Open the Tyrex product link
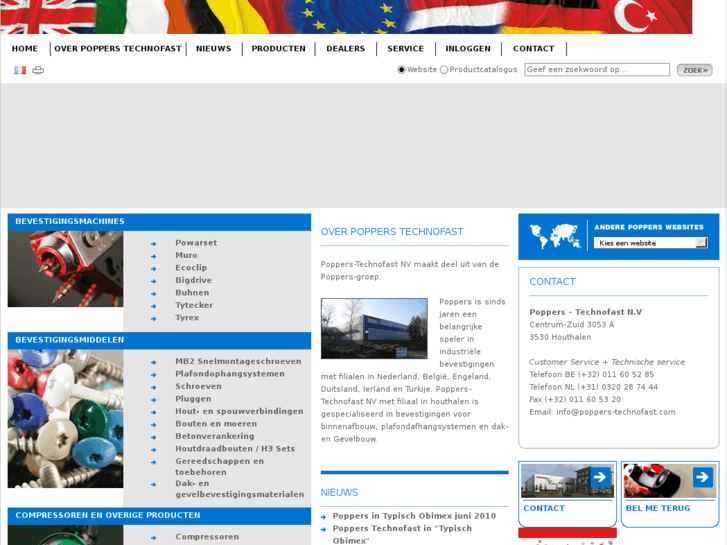The image size is (727, 545). click(187, 318)
